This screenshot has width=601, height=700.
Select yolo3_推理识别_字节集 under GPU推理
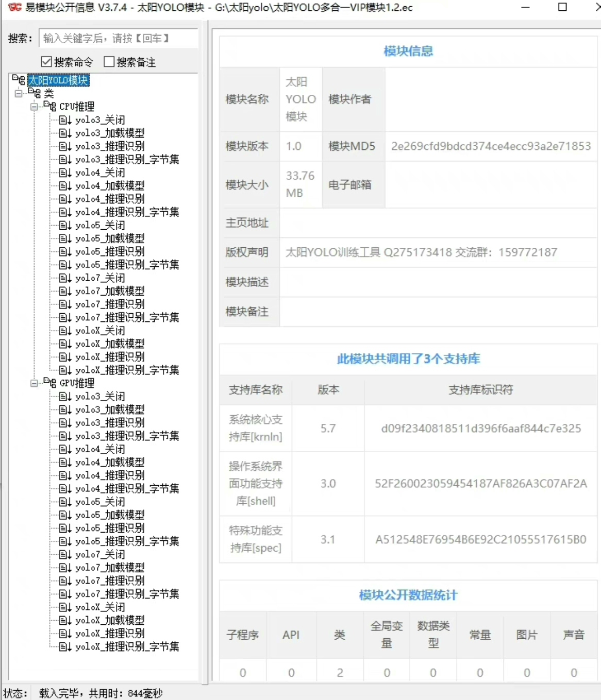127,436
